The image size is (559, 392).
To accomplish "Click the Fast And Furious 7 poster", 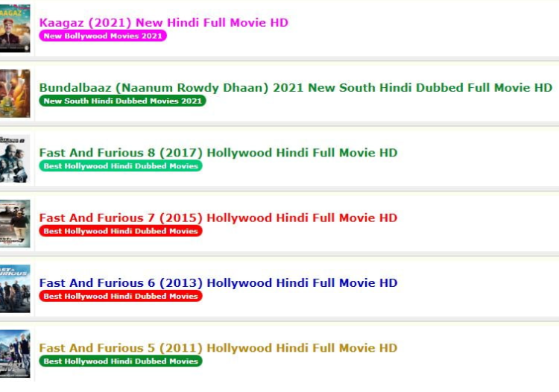I will (15, 224).
